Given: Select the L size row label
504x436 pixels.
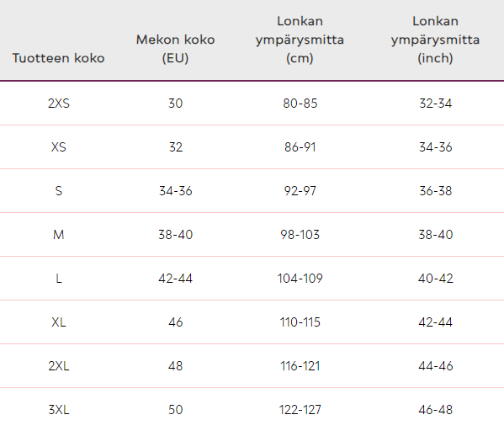Looking at the screenshot, I should tap(59, 278).
